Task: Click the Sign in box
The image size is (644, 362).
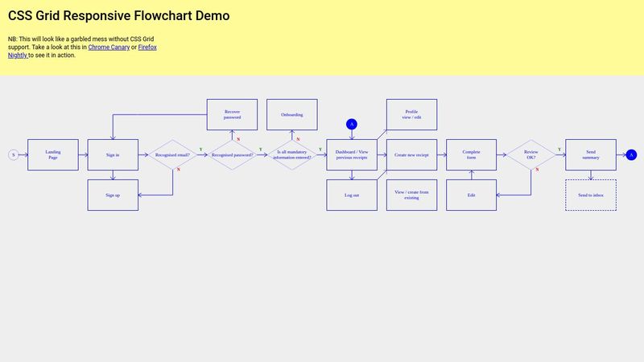Action: point(113,154)
